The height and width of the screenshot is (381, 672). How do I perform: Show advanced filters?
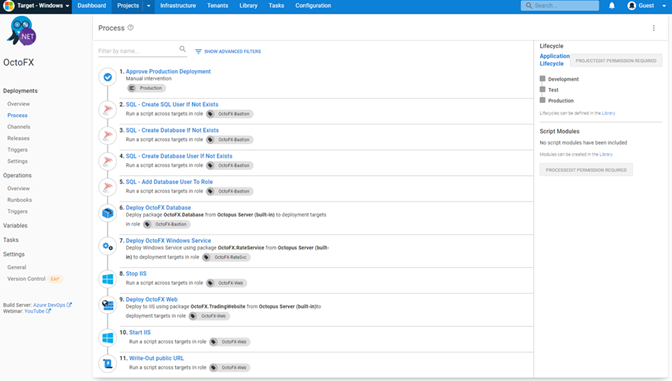point(228,51)
